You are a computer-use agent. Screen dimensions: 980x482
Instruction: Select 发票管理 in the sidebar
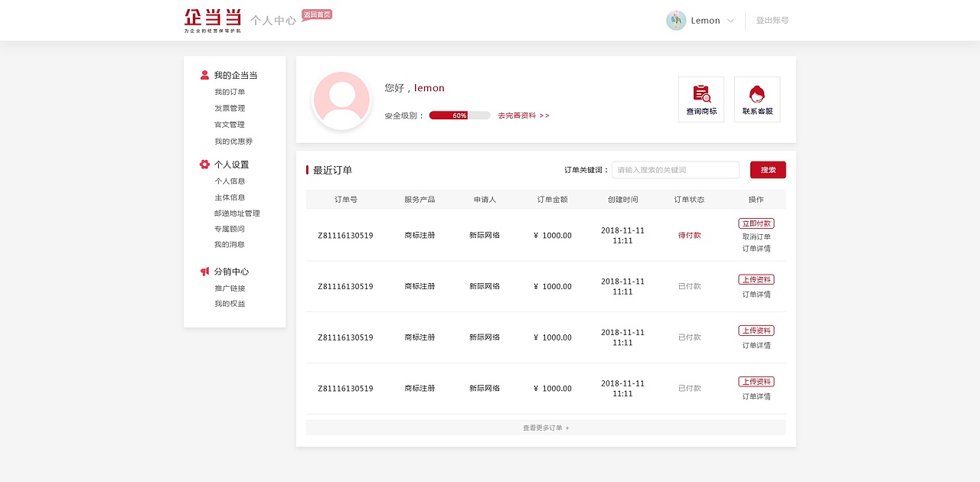click(229, 108)
